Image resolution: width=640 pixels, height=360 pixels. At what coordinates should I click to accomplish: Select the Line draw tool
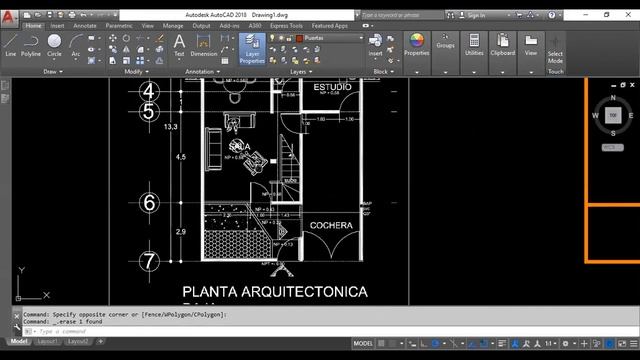pyautogui.click(x=11, y=45)
